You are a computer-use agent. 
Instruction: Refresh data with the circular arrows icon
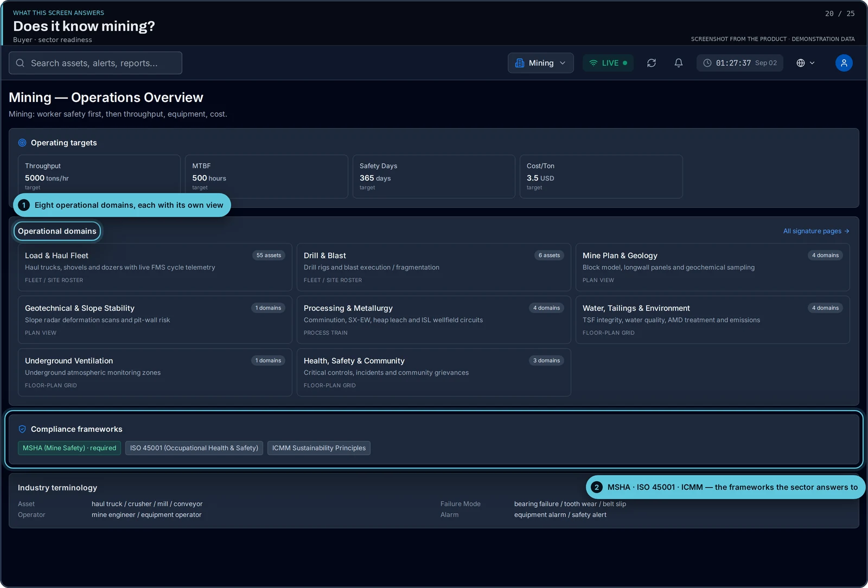click(652, 63)
